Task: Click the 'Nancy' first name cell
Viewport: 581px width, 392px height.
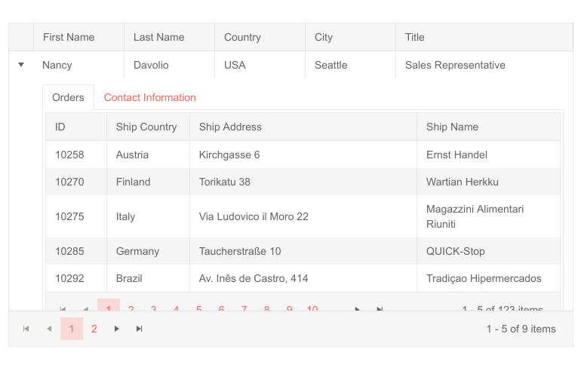Action: [78, 65]
